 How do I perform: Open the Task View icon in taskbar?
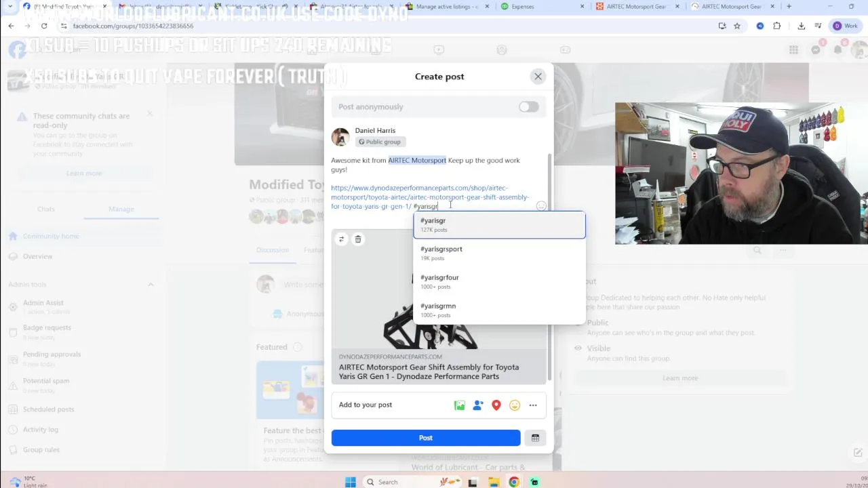pos(473,482)
